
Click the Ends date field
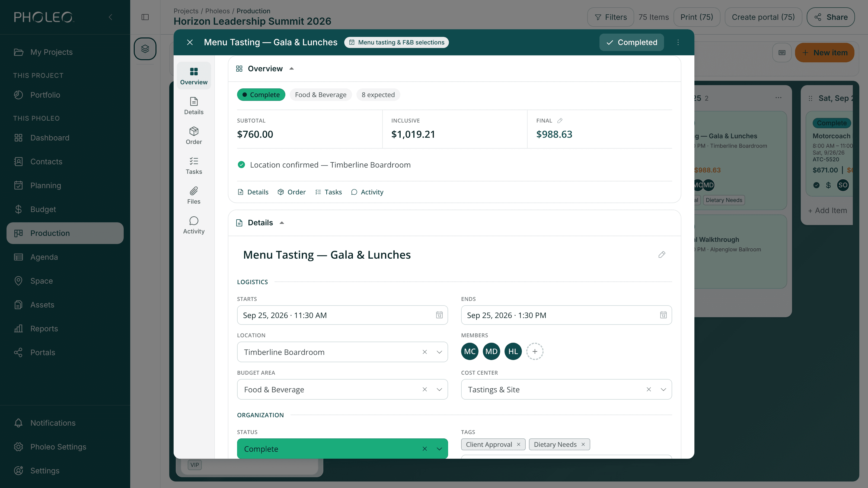(566, 315)
